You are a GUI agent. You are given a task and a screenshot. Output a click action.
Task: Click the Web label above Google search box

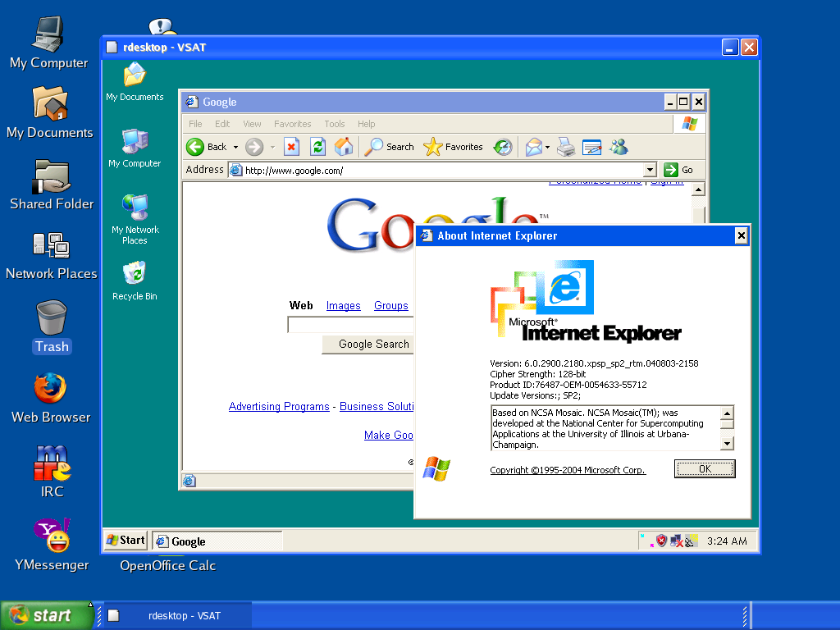coord(301,305)
